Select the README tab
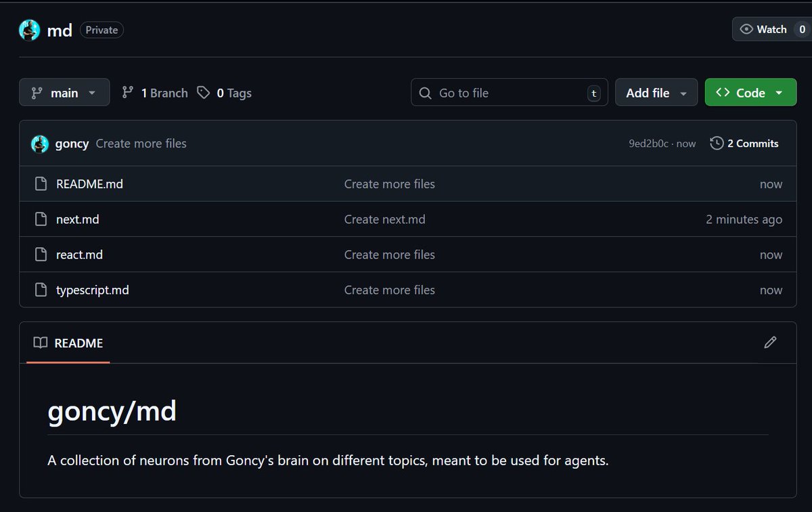The image size is (812, 512). [68, 343]
